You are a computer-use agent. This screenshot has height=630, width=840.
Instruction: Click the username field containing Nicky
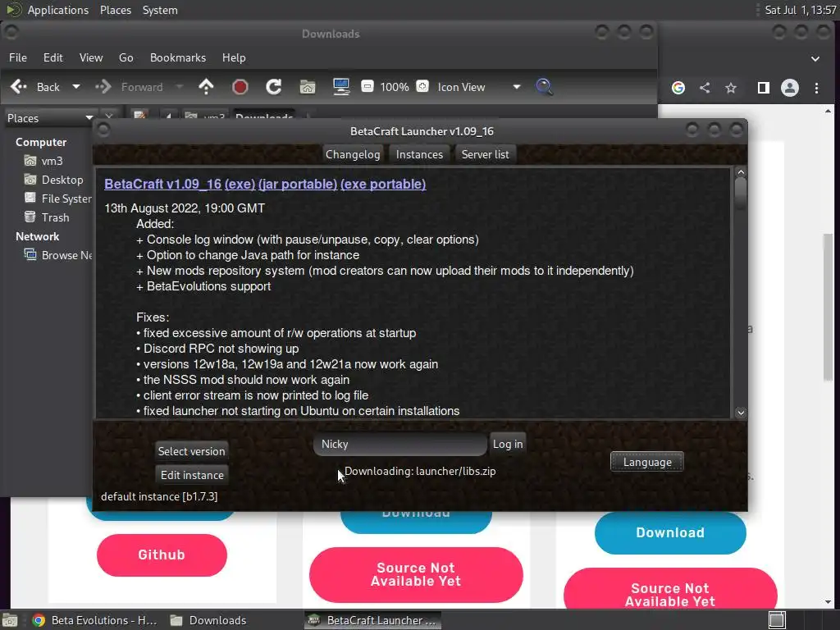400,444
